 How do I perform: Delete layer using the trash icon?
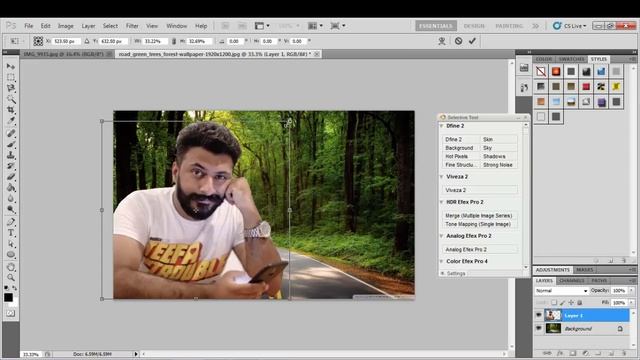coord(624,353)
